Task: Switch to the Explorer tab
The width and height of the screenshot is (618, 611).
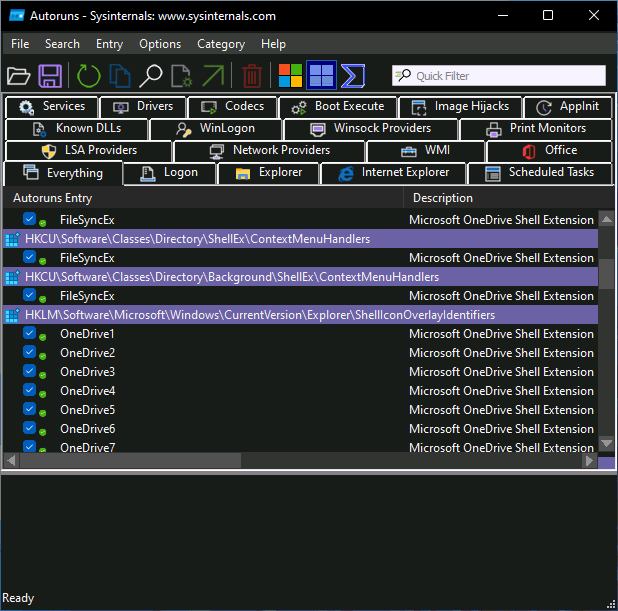Action: tap(268, 173)
